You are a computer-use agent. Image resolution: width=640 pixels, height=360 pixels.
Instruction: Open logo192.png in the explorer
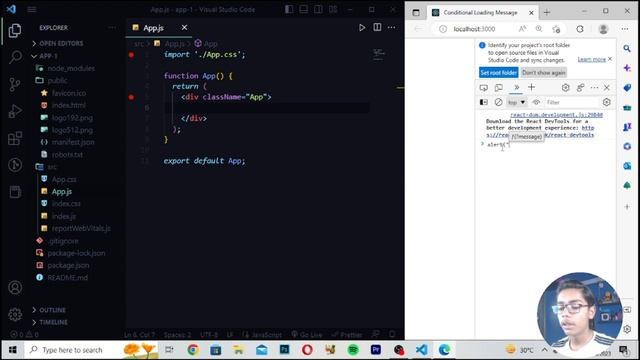pyautogui.click(x=72, y=118)
